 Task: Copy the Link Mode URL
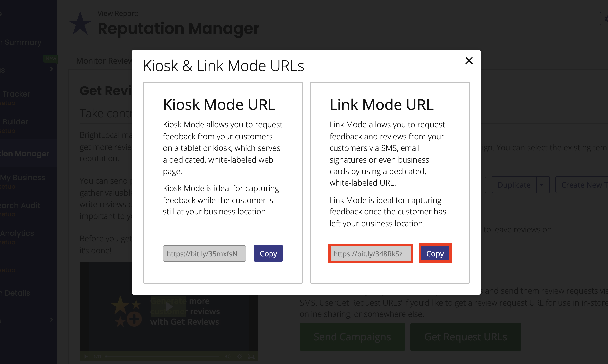click(x=435, y=253)
